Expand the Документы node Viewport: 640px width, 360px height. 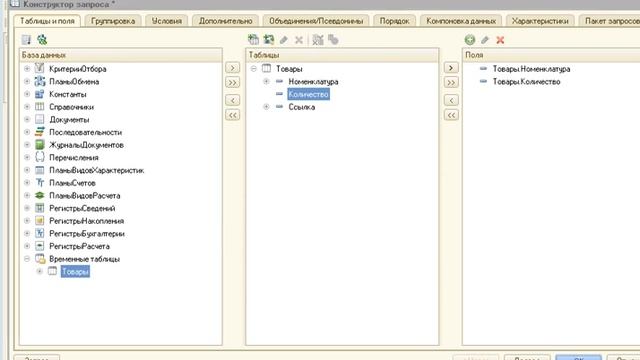pyautogui.click(x=27, y=120)
